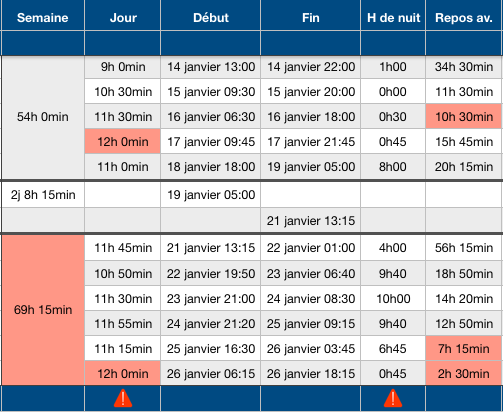Select the highlighted 69h 15min week cell
The height and width of the screenshot is (414, 503).
(43, 310)
